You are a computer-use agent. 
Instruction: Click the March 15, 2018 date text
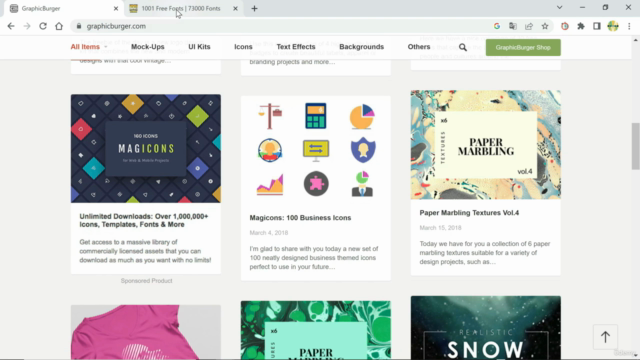coord(440,228)
